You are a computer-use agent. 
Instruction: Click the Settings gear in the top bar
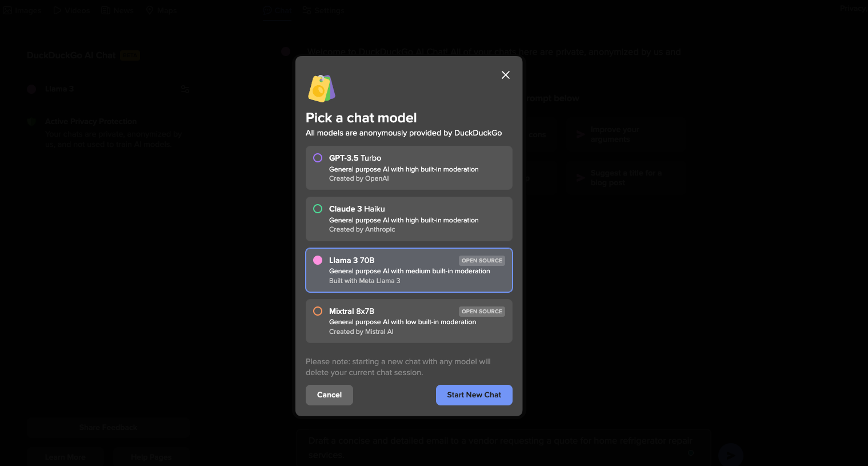pos(307,10)
